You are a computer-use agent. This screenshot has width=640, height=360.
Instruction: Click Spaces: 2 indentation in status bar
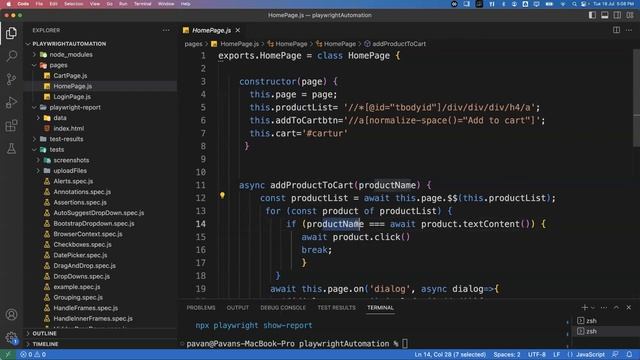(507, 354)
